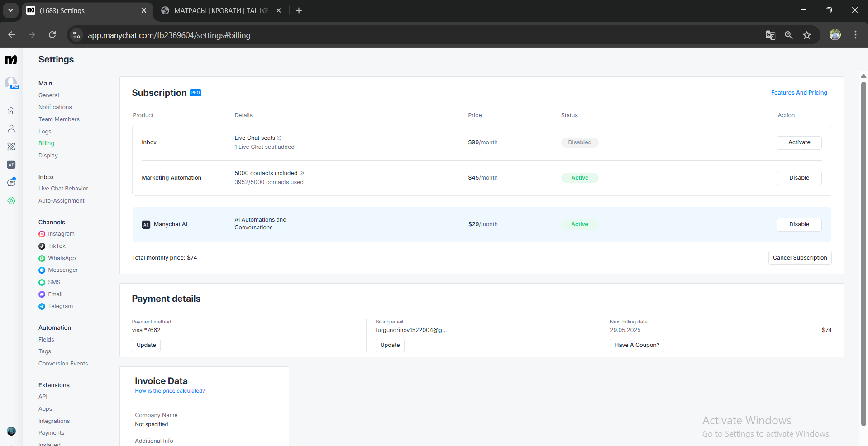Open Chrome three-dot menu
Viewport: 868px width, 446px height.
pyautogui.click(x=855, y=35)
